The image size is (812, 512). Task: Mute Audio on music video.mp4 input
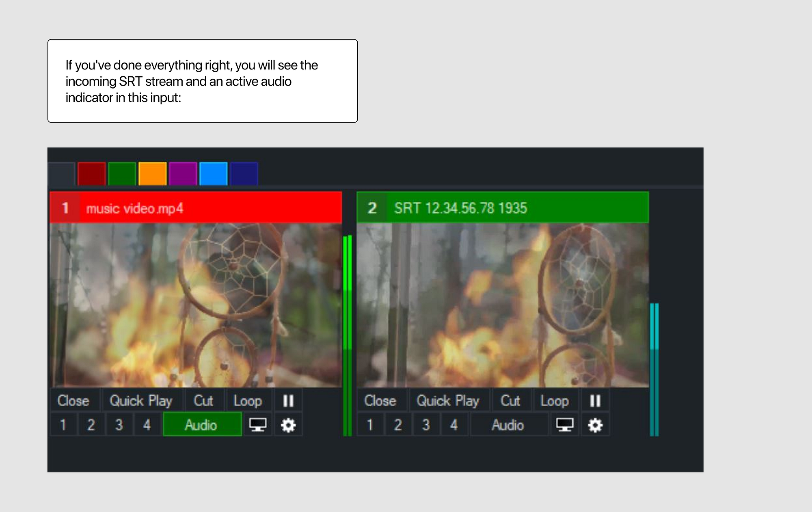[x=202, y=424]
